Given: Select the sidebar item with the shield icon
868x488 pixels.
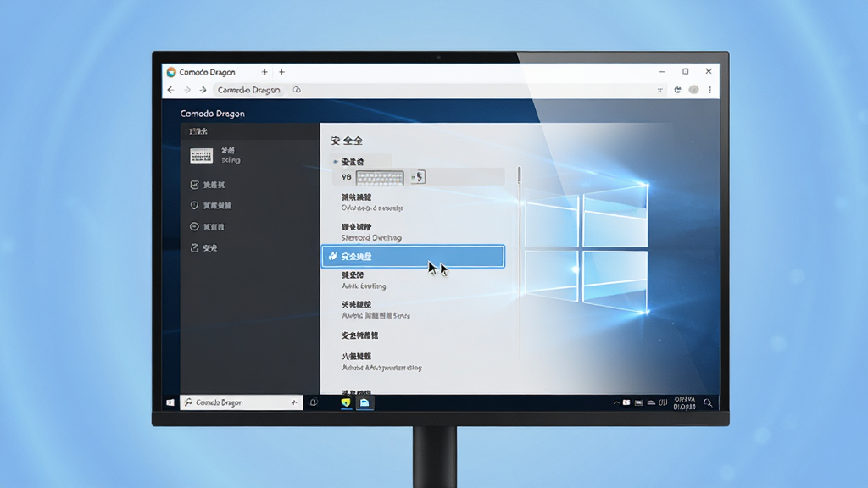Looking at the screenshot, I should 210,205.
